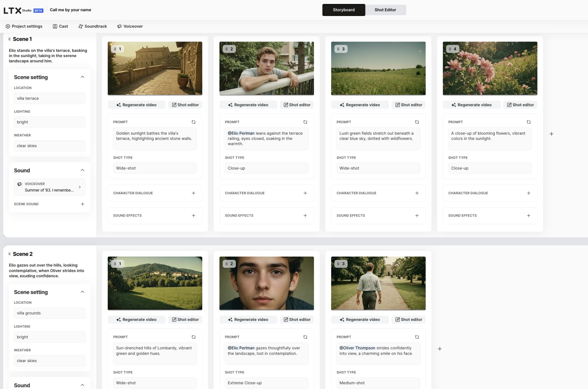Add Character Dialogue to Scene 1 shot 2
This screenshot has width=588, height=389.
click(305, 193)
